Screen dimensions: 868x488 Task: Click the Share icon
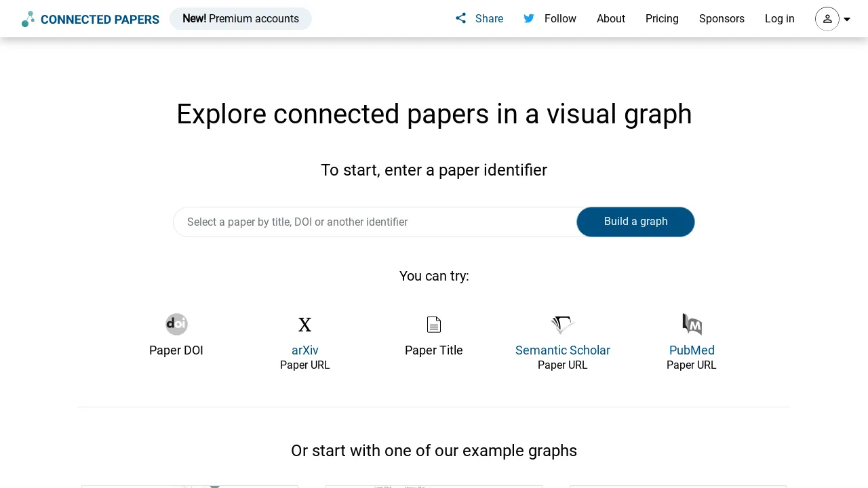(x=460, y=18)
